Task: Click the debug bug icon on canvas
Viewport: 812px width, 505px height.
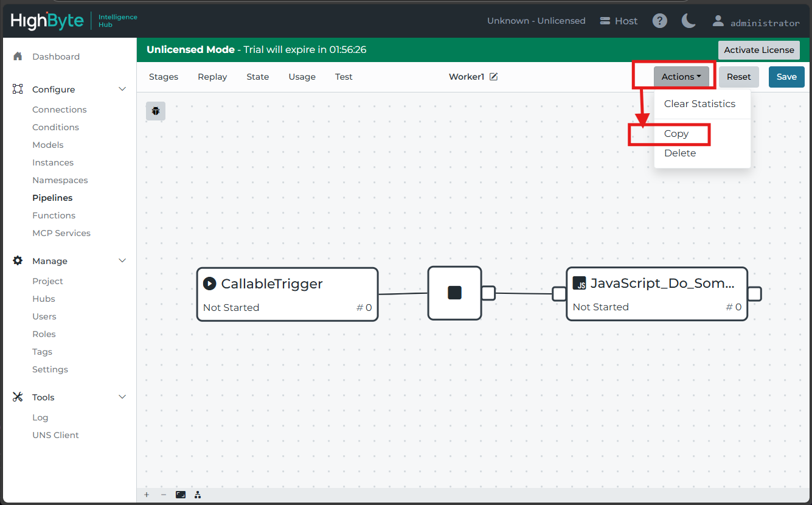Action: pos(156,111)
